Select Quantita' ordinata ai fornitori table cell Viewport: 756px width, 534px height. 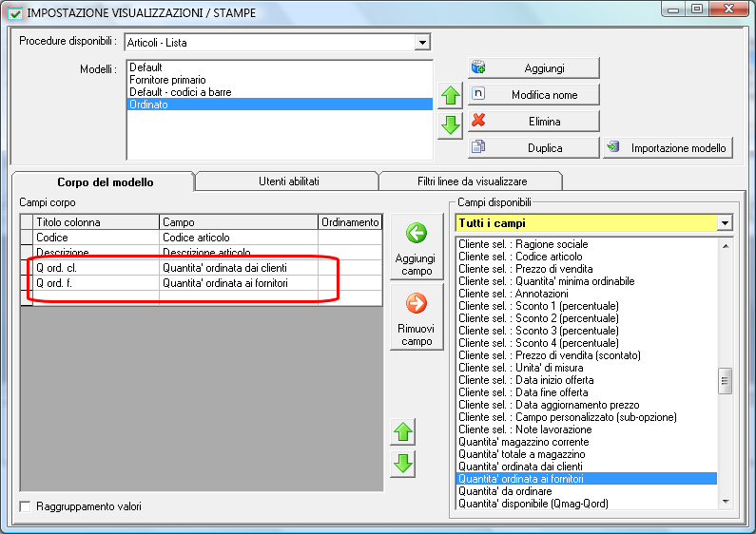(239, 283)
